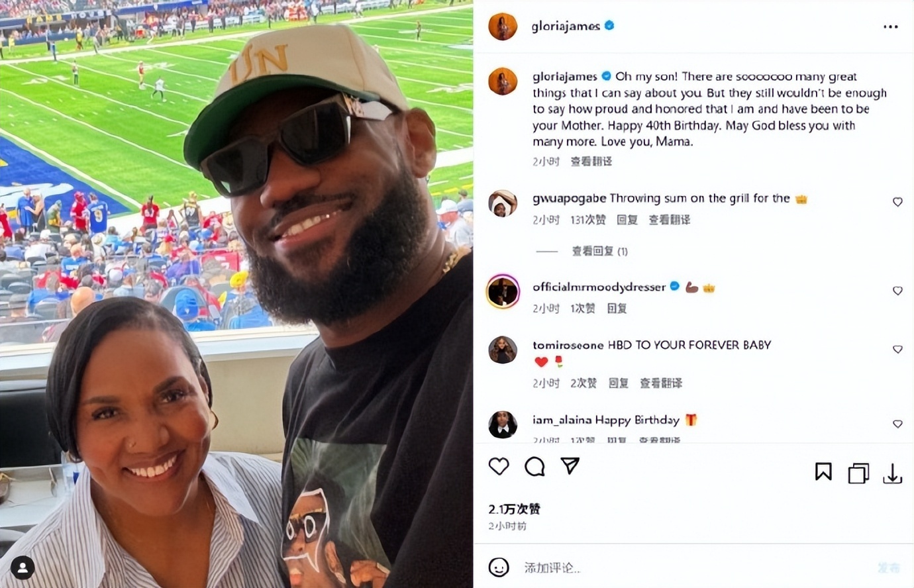Open the three-dot more options menu
Image resolution: width=914 pixels, height=588 pixels.
(890, 26)
